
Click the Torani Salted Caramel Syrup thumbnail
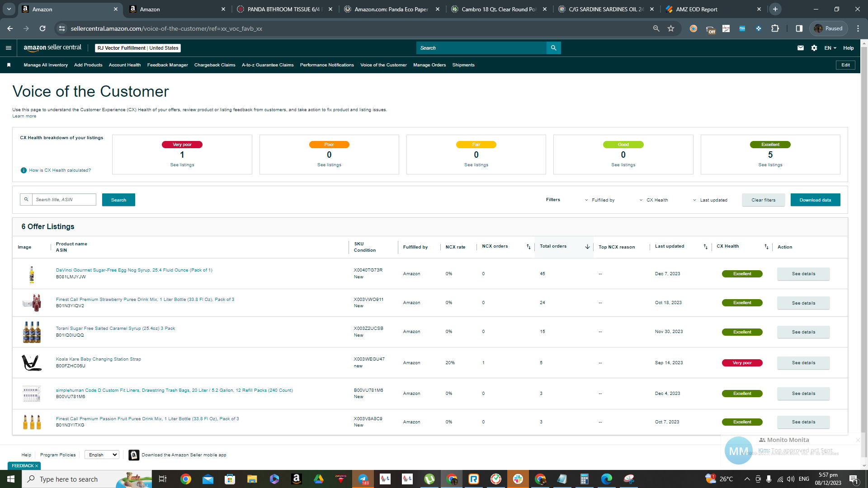pos(32,332)
